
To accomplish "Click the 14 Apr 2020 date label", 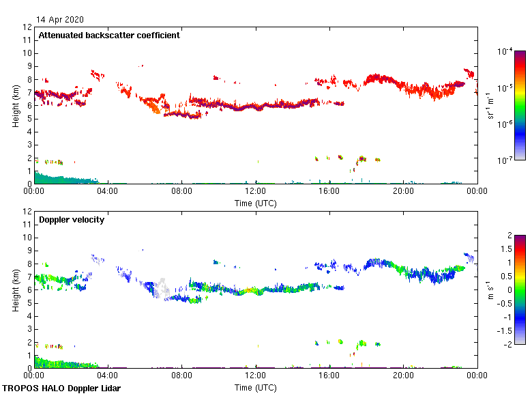I will click(x=61, y=20).
